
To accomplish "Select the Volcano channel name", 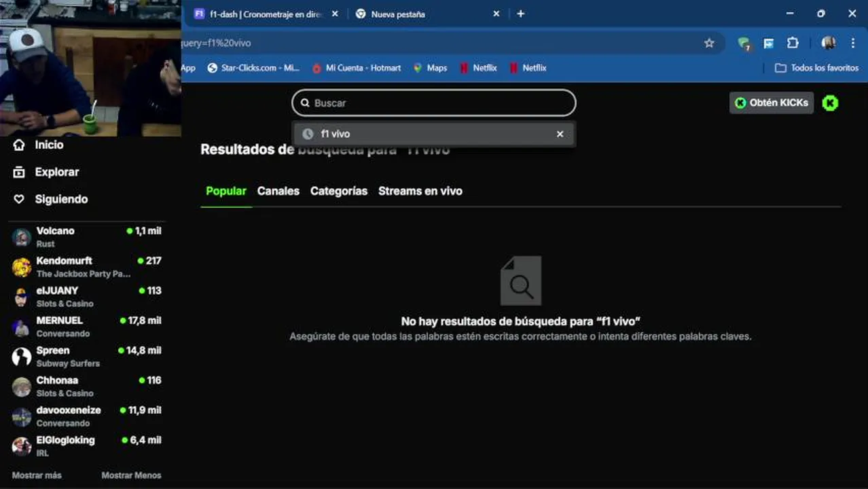I will coord(56,231).
